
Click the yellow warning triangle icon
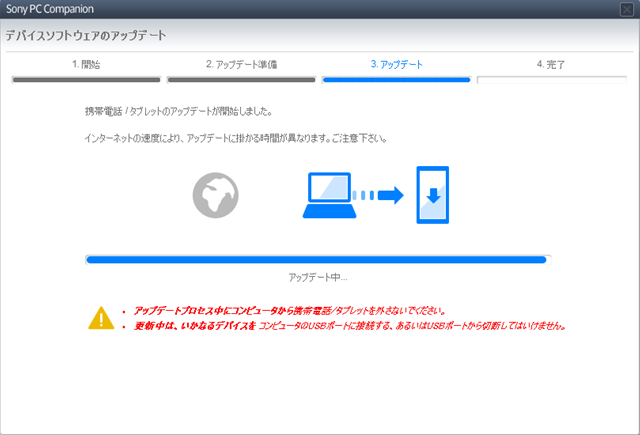[x=101, y=317]
